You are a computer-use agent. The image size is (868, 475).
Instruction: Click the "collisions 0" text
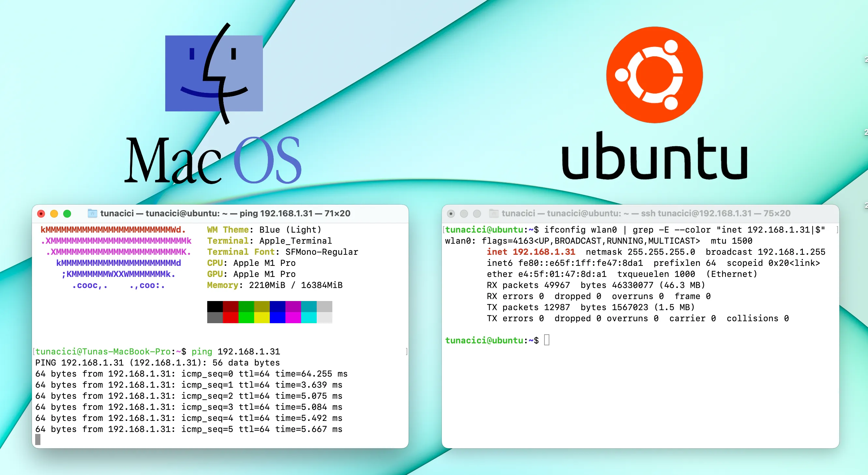click(x=758, y=319)
